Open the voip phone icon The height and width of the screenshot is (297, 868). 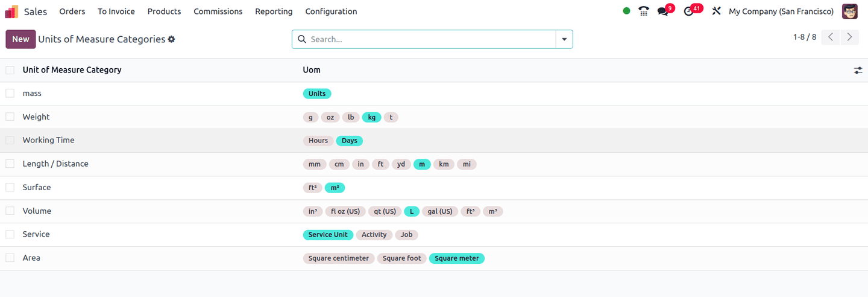(644, 11)
